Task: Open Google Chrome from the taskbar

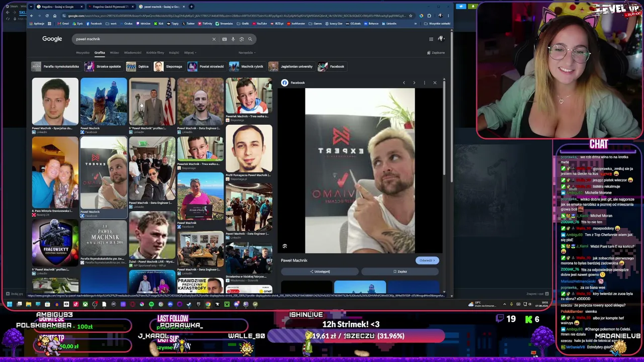Action: pos(208,304)
